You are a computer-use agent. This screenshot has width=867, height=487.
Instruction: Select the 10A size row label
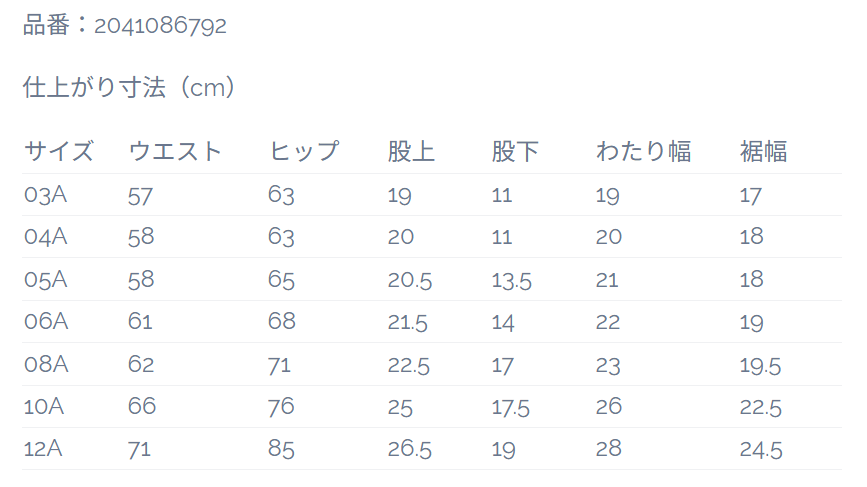[x=44, y=406]
